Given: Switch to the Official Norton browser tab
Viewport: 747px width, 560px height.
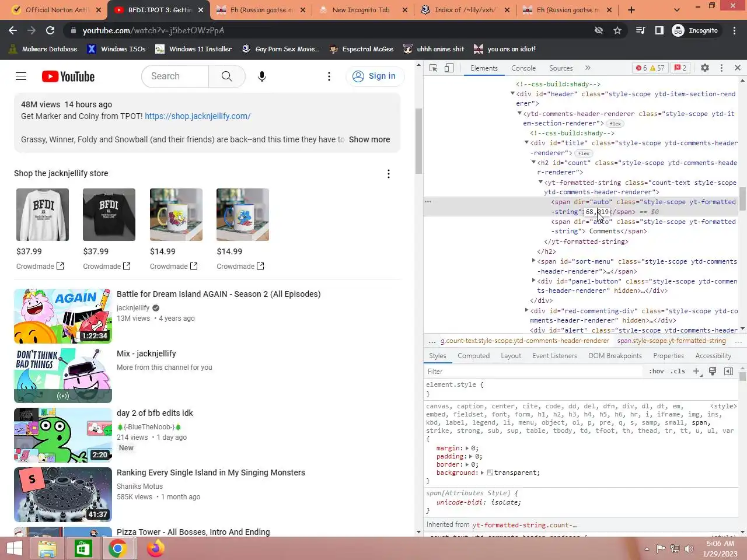Looking at the screenshot, I should tap(57, 10).
